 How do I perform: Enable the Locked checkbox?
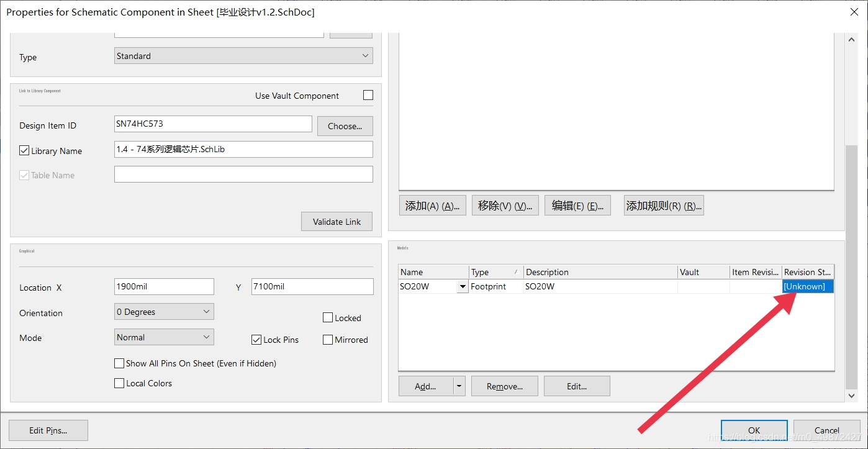pyautogui.click(x=328, y=318)
